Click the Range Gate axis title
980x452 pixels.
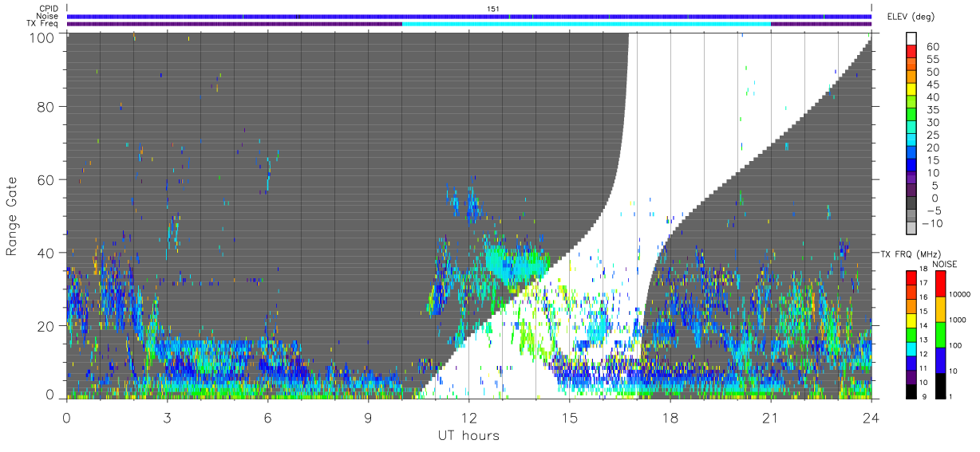12,215
